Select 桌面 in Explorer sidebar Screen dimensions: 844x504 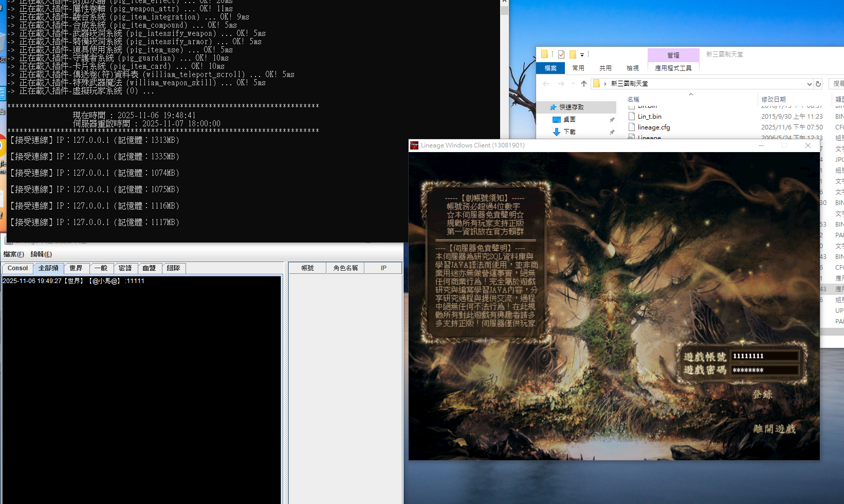(570, 119)
